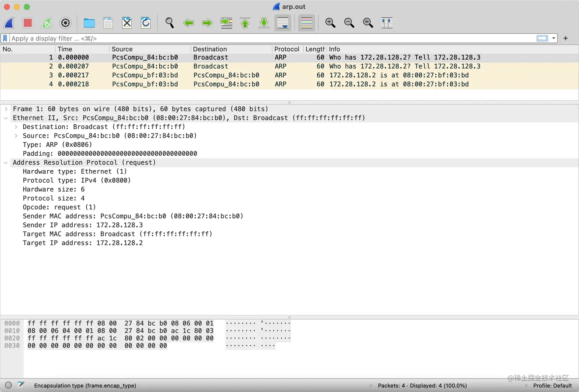Viewport: 579px width, 392px height.
Task: Go back in packet history
Action: [x=188, y=23]
